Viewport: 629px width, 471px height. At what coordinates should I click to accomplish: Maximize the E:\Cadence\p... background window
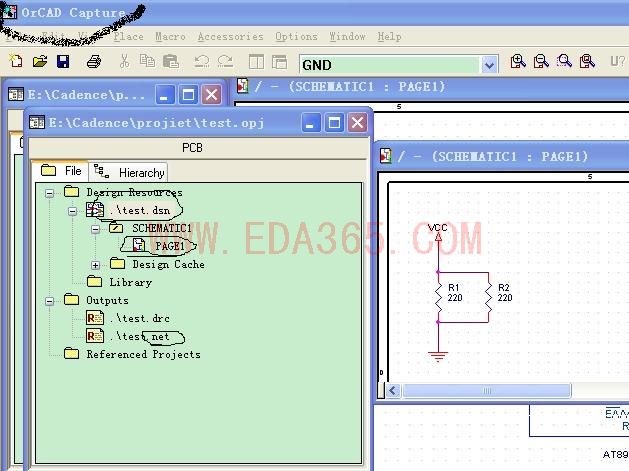pyautogui.click(x=188, y=95)
